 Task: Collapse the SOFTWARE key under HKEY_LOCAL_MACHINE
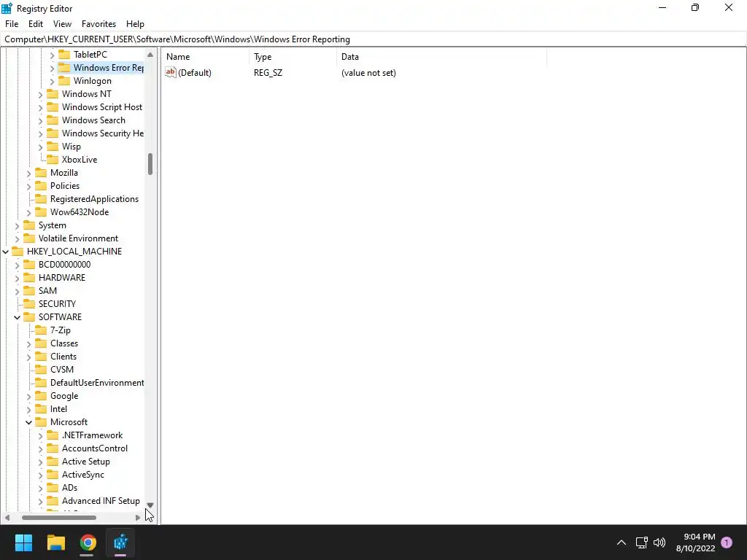18,317
